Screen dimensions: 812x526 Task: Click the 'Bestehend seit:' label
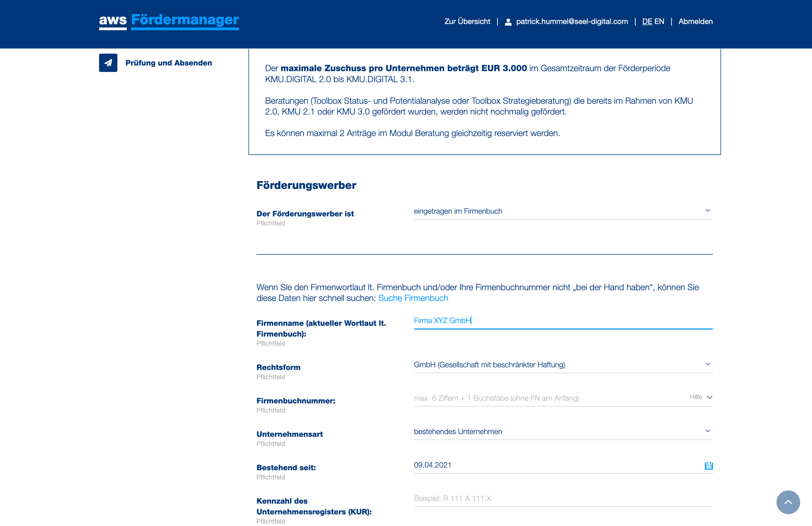point(286,468)
